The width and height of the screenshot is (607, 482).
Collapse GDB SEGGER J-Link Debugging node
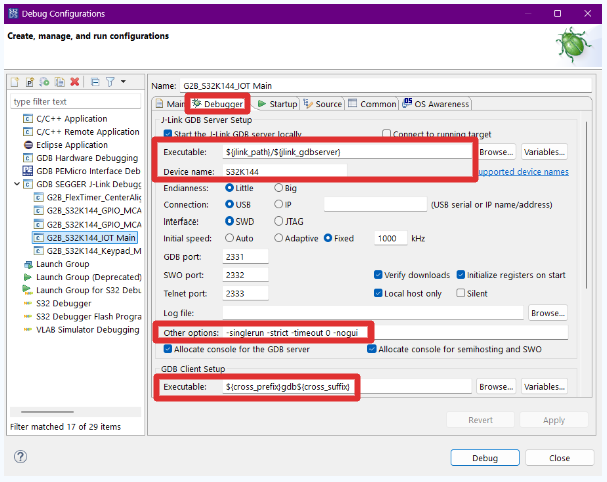pos(17,184)
